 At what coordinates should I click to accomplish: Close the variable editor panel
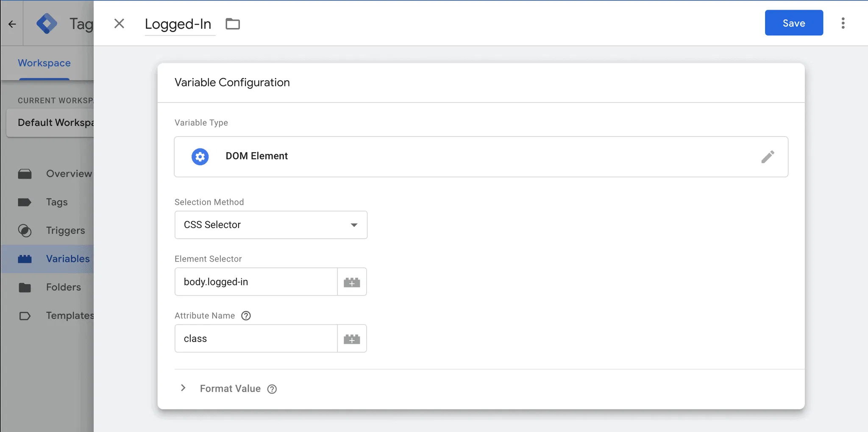(x=120, y=24)
